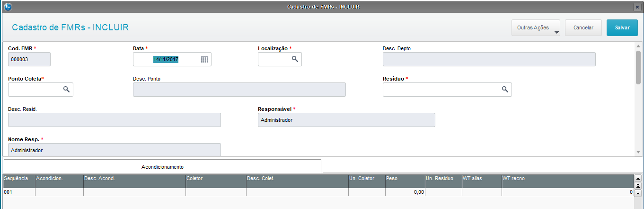The image size is (644, 209).
Task: Click the application logo in title bar
Action: click(x=8, y=7)
